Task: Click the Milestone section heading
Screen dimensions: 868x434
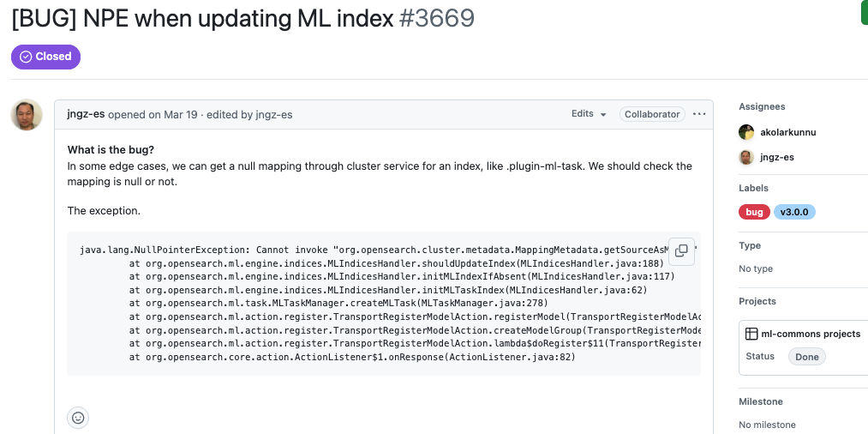Action: coord(761,401)
